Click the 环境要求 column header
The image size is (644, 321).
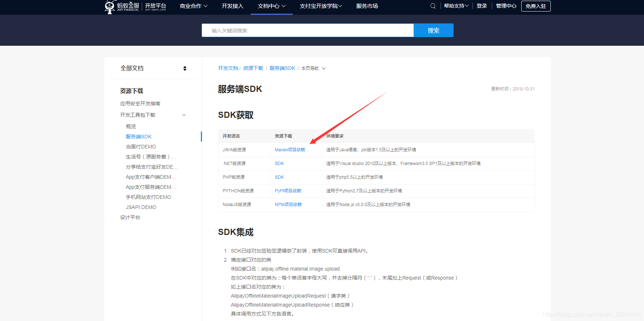coord(335,136)
